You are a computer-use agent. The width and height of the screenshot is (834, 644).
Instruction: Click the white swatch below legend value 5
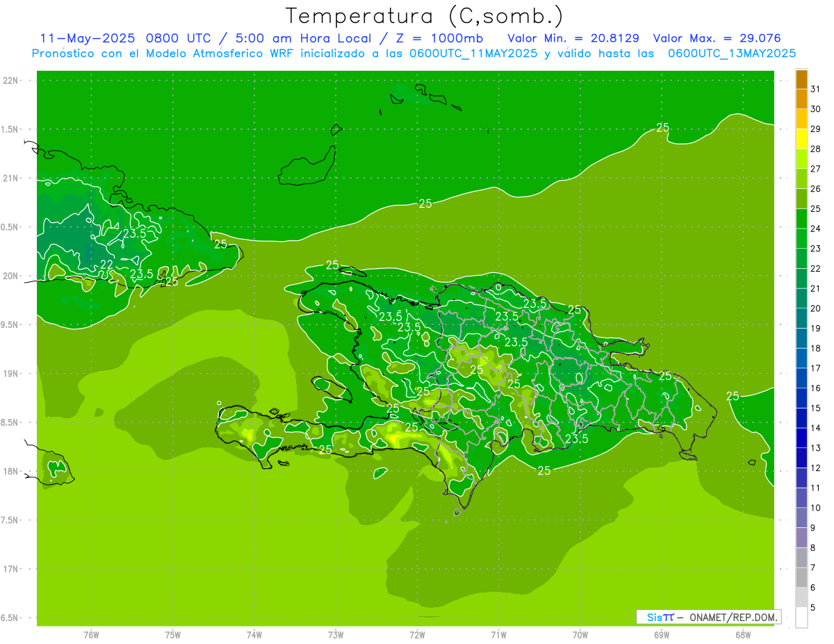tap(801, 618)
